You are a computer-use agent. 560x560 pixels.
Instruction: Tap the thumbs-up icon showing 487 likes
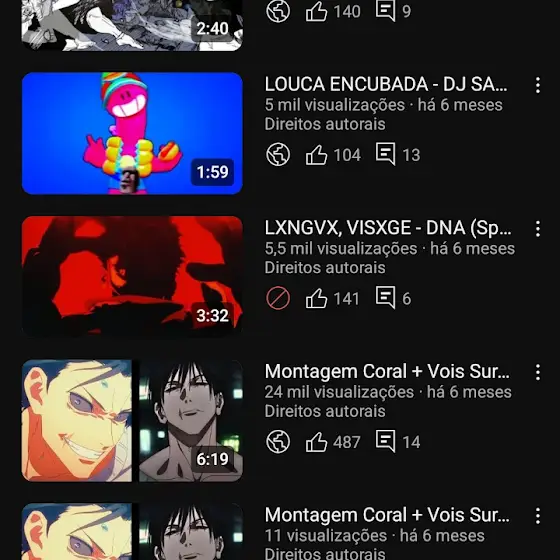[316, 442]
